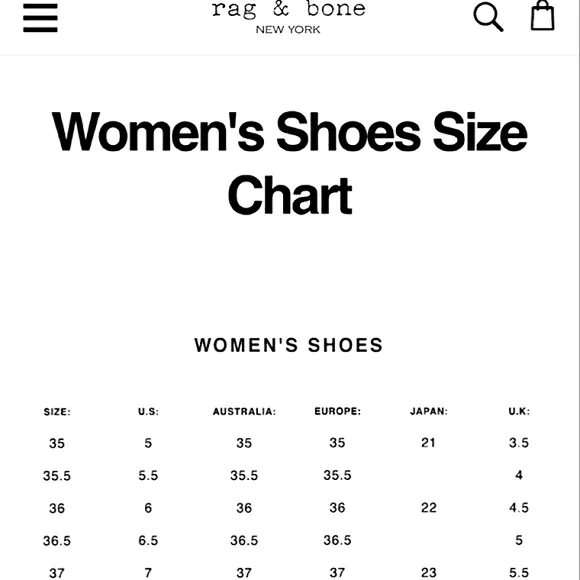Go to rag & bone homepage logo
This screenshot has height=580, width=580.
pyautogui.click(x=288, y=17)
